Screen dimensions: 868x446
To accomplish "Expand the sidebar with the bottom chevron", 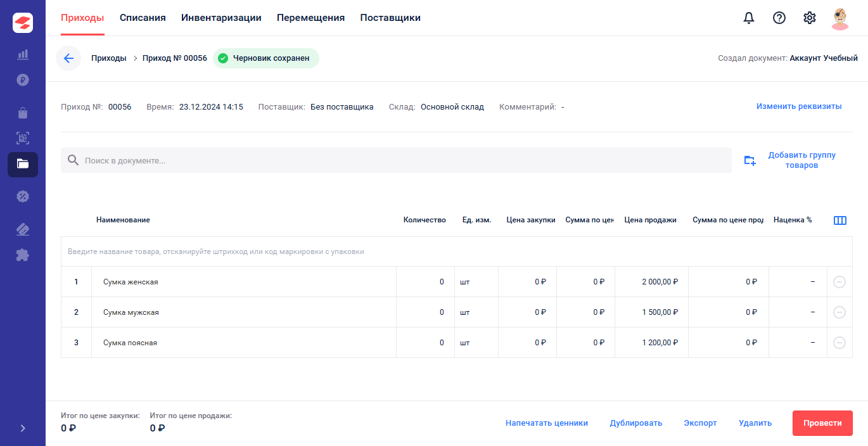I will [x=23, y=428].
